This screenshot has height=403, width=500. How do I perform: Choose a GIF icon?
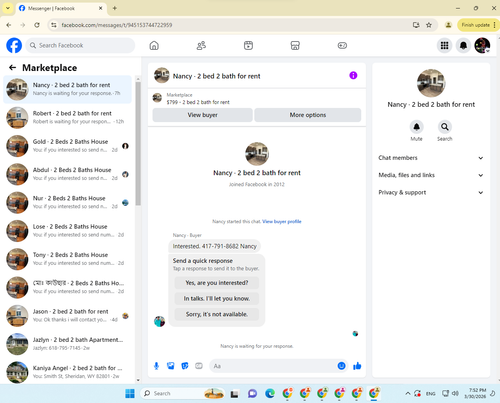pos(199,366)
